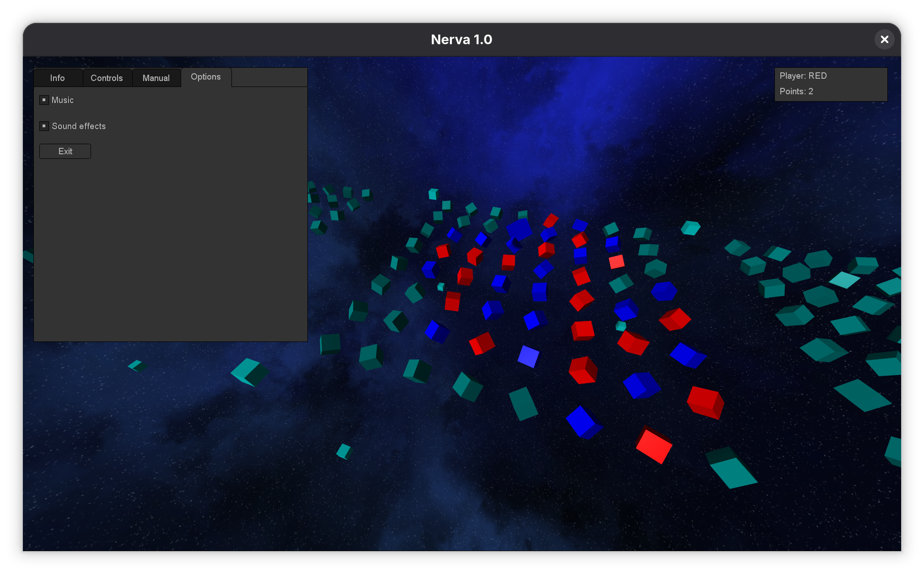This screenshot has height=574, width=924.
Task: Select the small lone teal cube at bottom center
Action: pos(344,451)
